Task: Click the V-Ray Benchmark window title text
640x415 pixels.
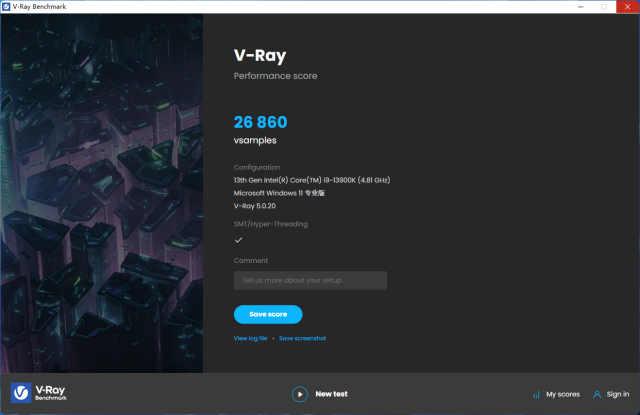Action: 40,7
